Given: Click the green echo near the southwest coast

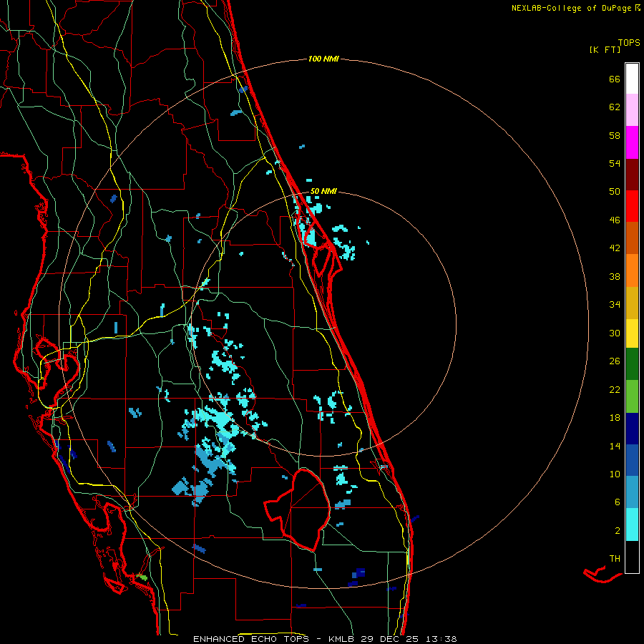Looking at the screenshot, I should (x=142, y=577).
